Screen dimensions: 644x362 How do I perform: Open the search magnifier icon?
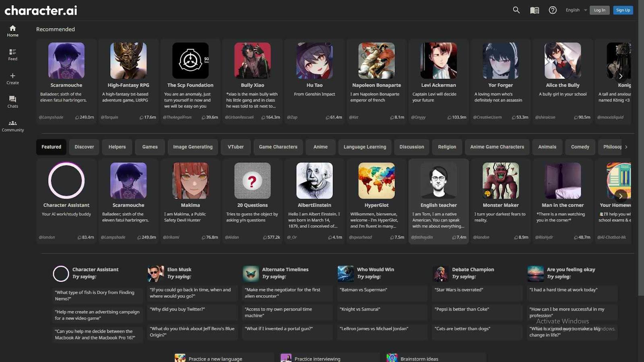516,10
